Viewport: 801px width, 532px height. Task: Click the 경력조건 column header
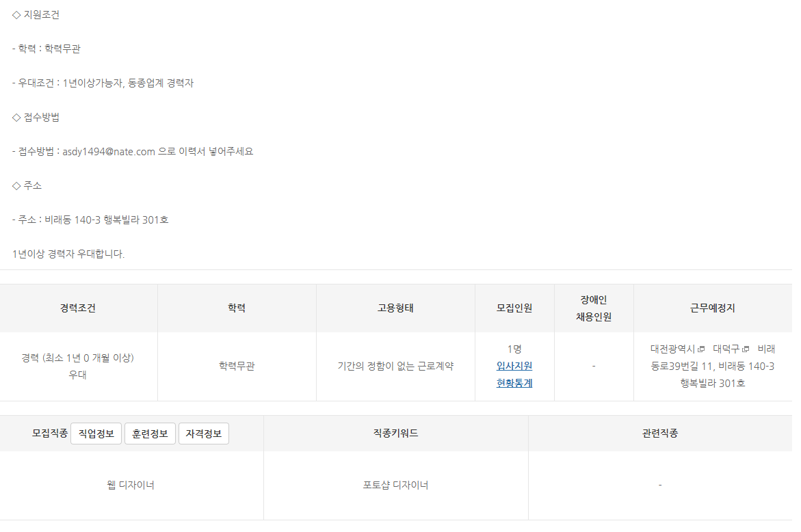coord(78,308)
